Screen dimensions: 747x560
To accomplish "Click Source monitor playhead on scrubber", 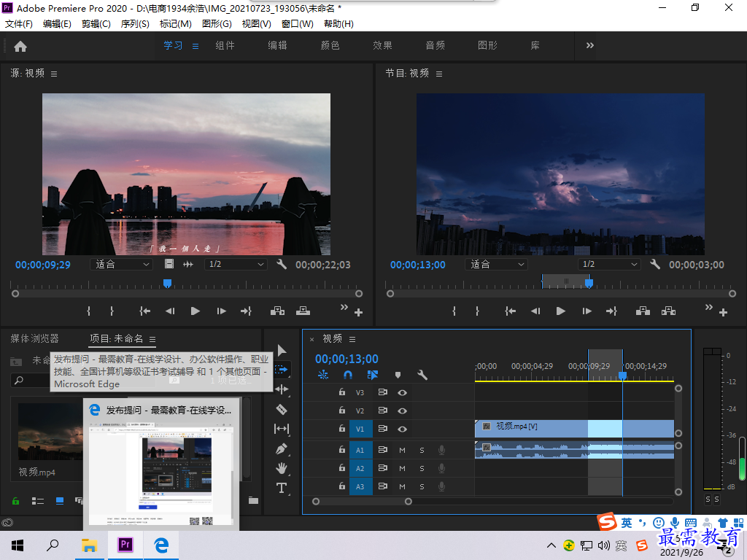I will click(x=167, y=284).
